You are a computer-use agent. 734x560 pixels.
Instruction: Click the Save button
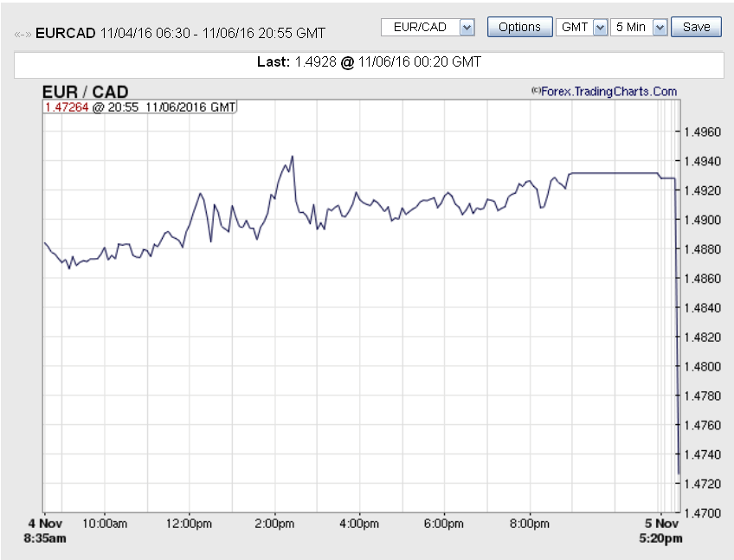[696, 27]
